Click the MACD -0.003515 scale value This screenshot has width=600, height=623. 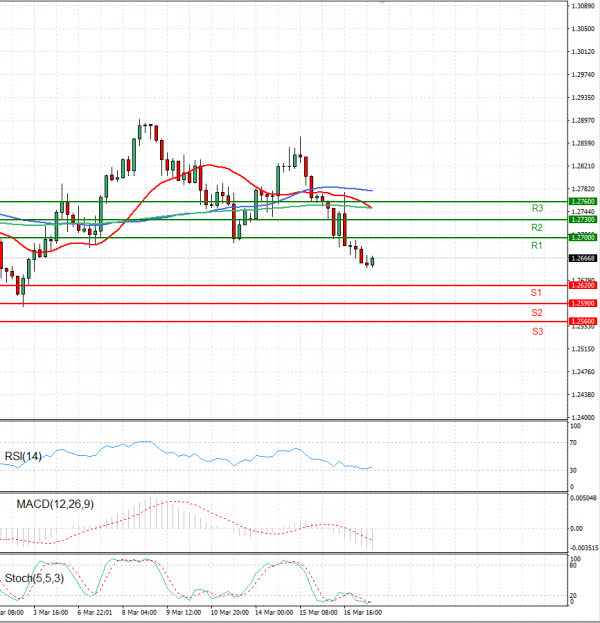(x=584, y=548)
